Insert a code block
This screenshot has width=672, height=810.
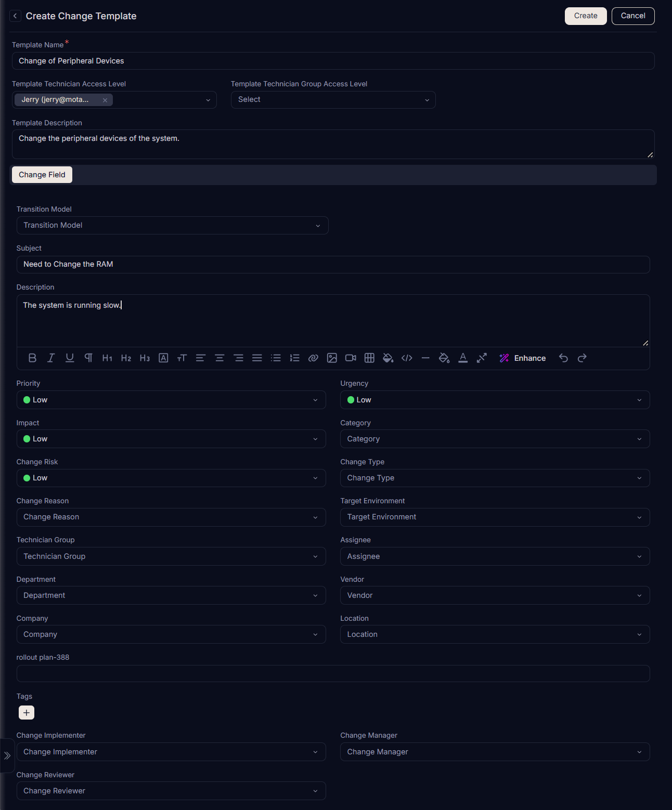pos(407,358)
